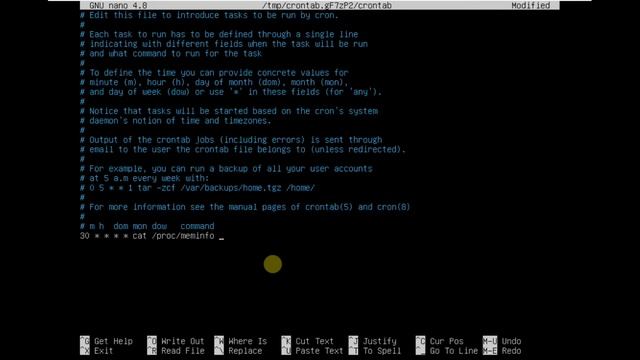640x360 pixels.
Task: Click the line 'Each task to run has to be defined'
Action: (219, 35)
